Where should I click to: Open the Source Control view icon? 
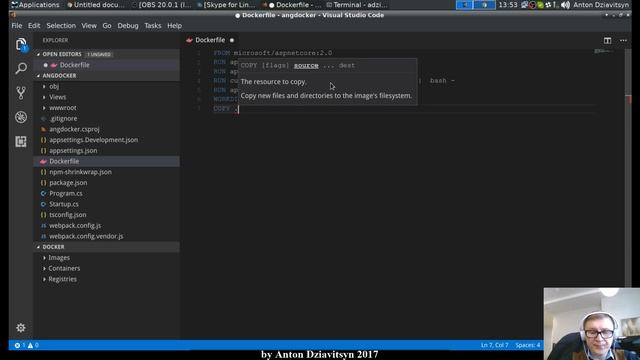pos(21,93)
